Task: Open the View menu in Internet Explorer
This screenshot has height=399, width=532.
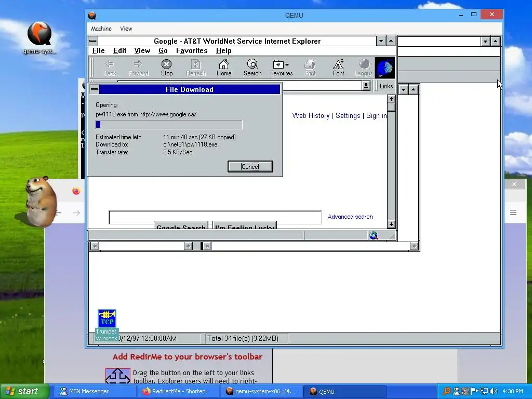Action: tap(142, 50)
